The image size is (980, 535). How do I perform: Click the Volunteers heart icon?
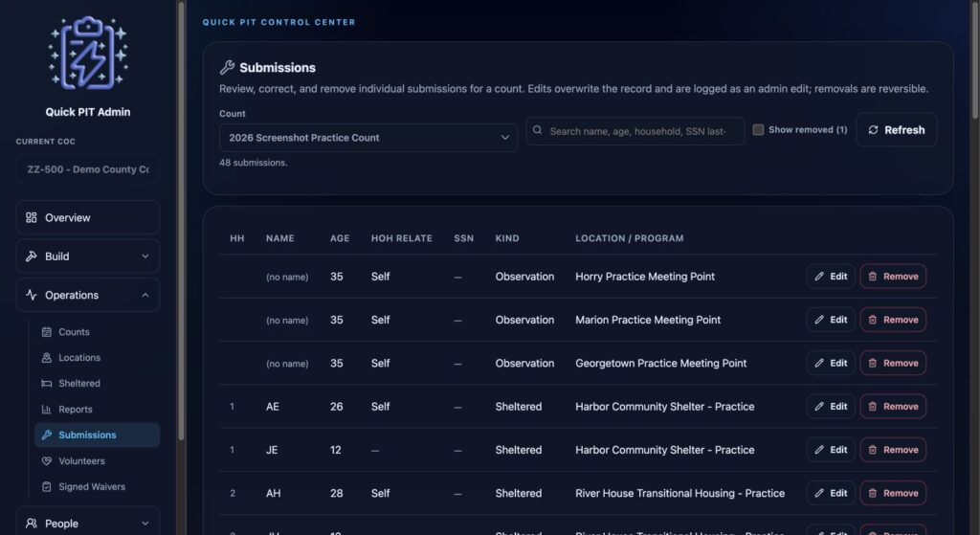(x=46, y=460)
